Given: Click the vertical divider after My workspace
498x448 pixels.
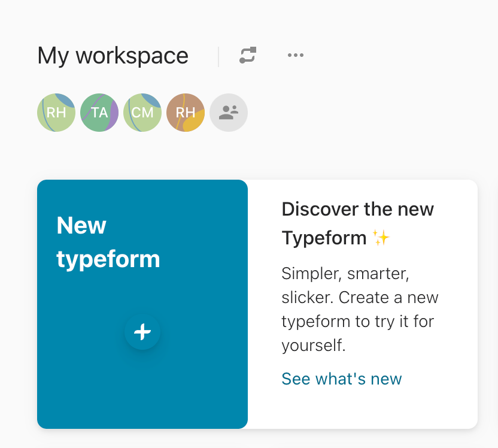Looking at the screenshot, I should [x=218, y=56].
